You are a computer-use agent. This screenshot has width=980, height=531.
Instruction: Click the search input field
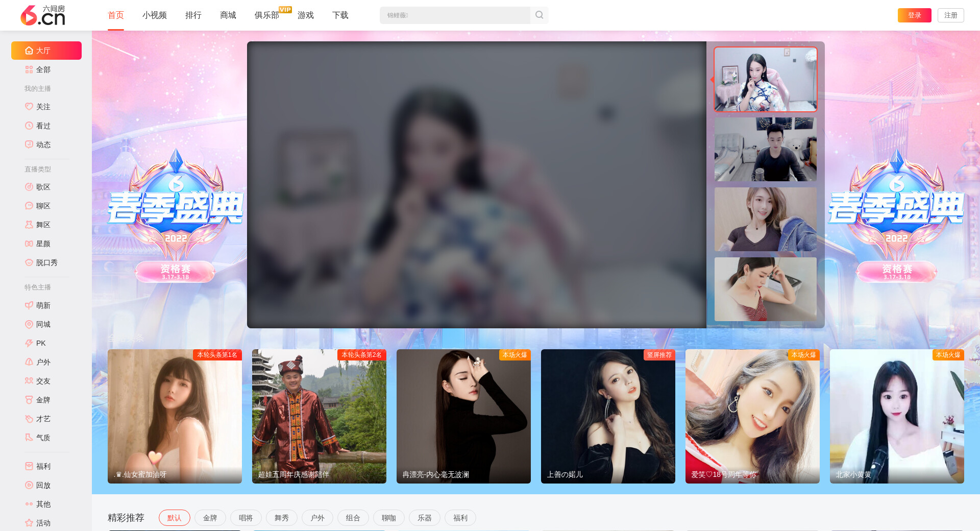454,15
